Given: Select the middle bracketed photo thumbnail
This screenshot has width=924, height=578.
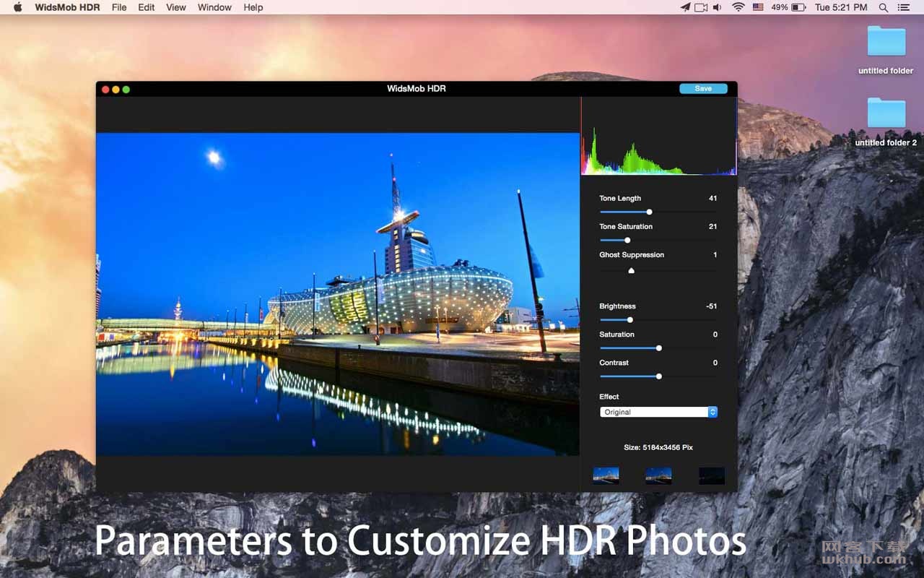Looking at the screenshot, I should (x=658, y=475).
